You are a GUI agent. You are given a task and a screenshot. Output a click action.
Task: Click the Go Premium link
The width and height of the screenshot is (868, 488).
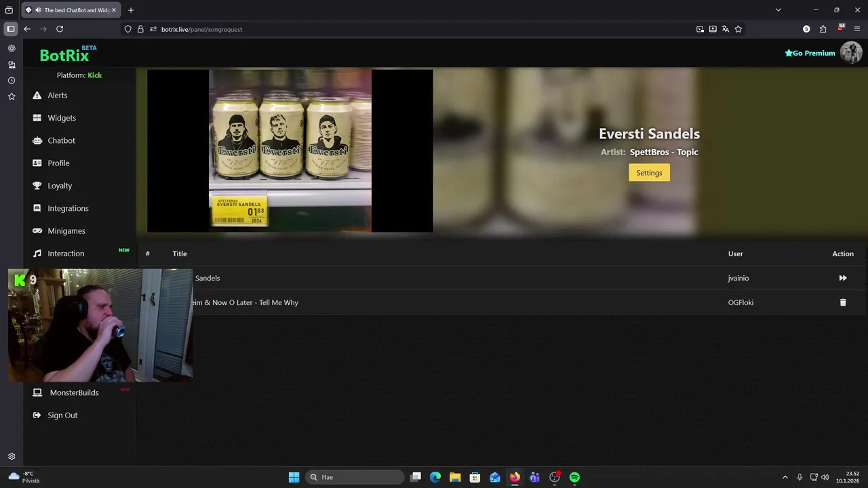(x=810, y=53)
